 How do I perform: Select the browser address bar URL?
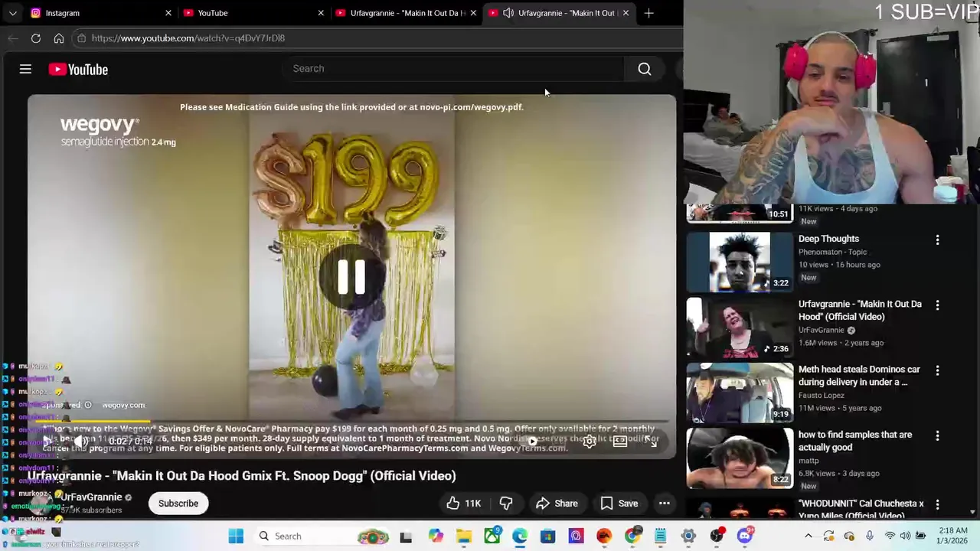click(x=188, y=38)
